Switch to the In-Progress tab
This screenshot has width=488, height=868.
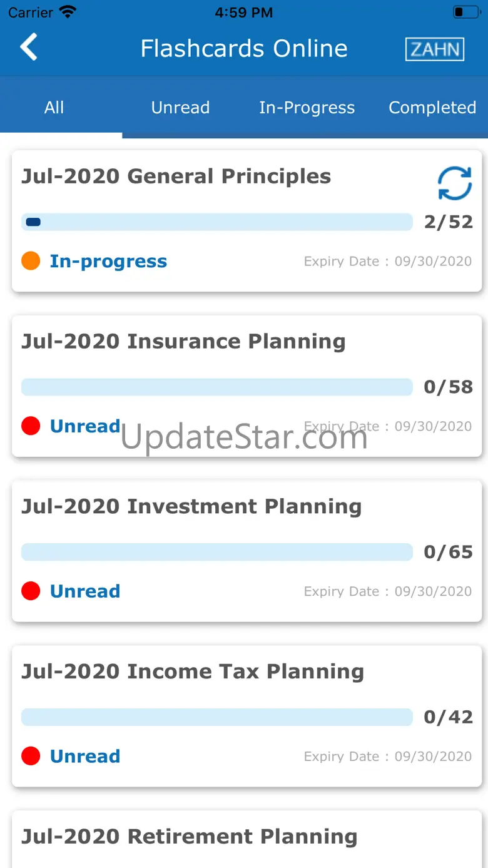point(307,108)
